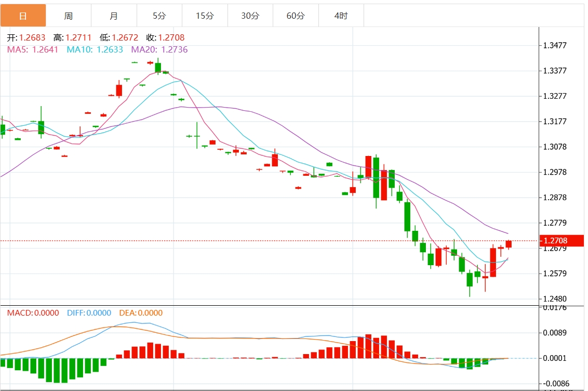
Task: Click the 1.3078 price axis label
Action: tap(555, 147)
